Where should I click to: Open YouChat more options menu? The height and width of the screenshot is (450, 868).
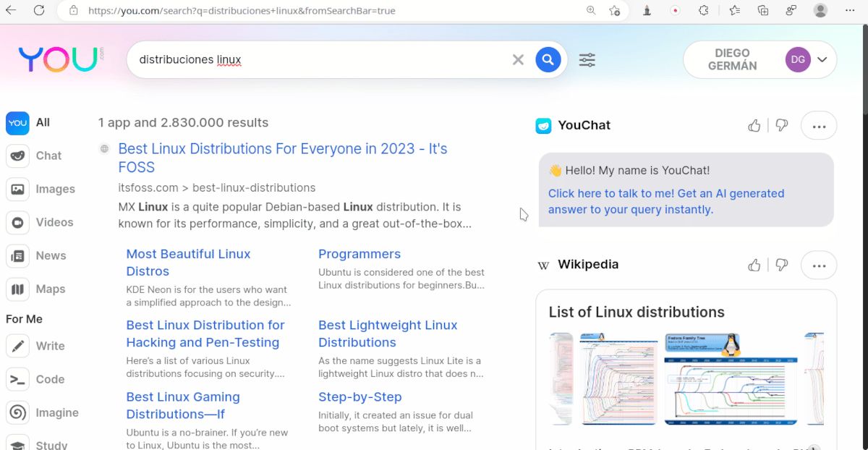click(x=819, y=126)
